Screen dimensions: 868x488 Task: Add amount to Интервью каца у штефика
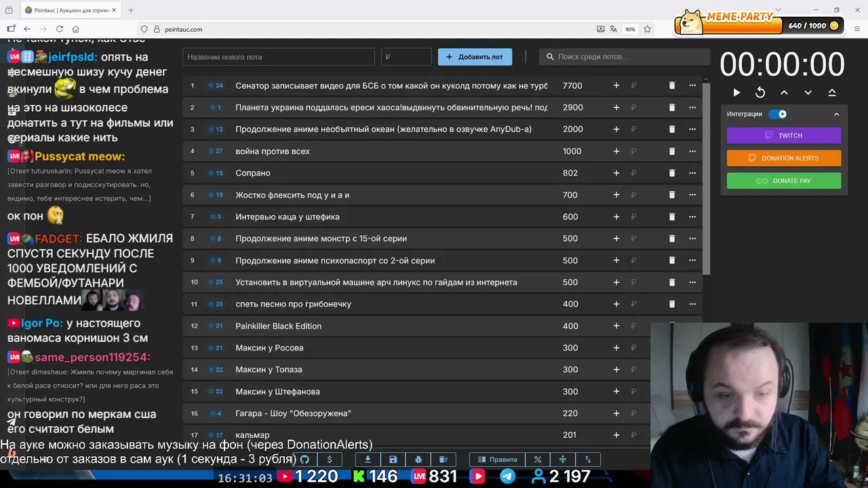616,216
